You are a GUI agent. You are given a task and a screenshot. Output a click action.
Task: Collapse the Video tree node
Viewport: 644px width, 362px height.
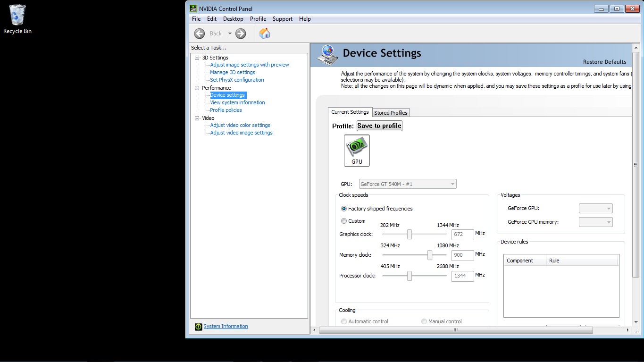[197, 118]
